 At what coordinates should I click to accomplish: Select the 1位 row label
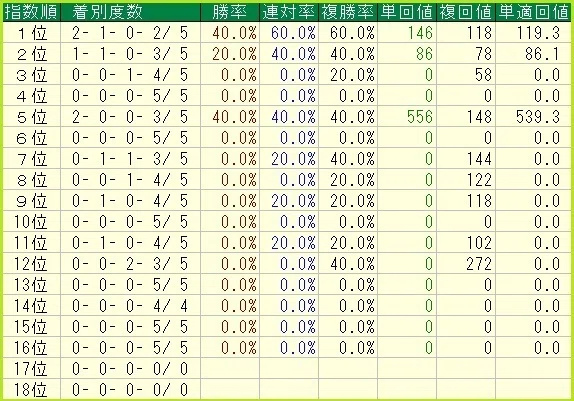(x=32, y=33)
